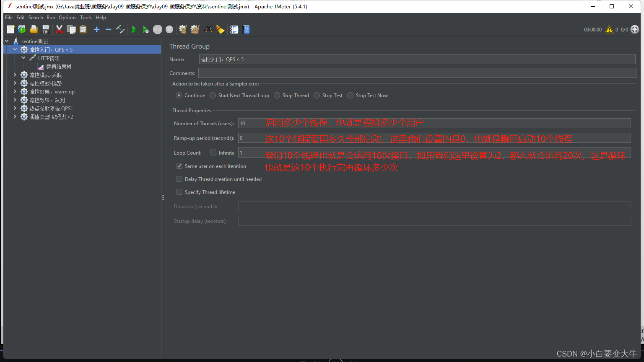
Task: Click the Open file folder icon
Action: click(34, 29)
